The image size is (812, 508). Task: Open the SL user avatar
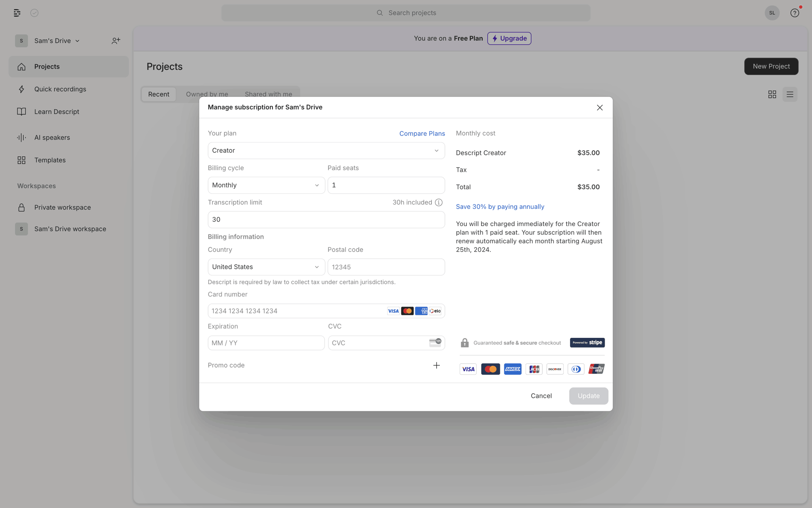(772, 13)
